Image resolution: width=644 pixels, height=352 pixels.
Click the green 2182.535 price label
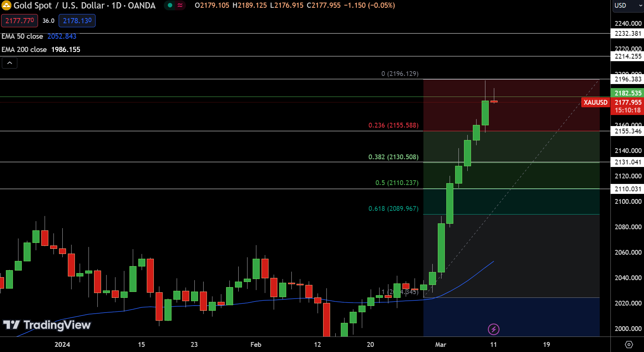click(627, 93)
